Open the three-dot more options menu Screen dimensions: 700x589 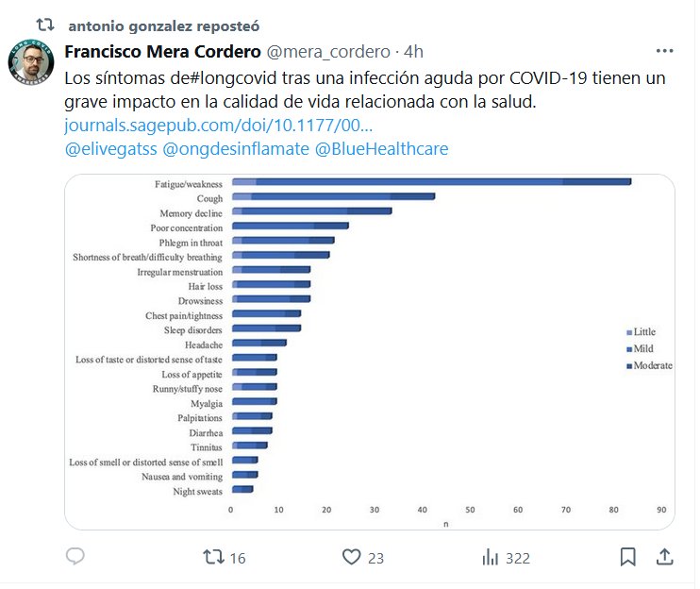point(664,51)
